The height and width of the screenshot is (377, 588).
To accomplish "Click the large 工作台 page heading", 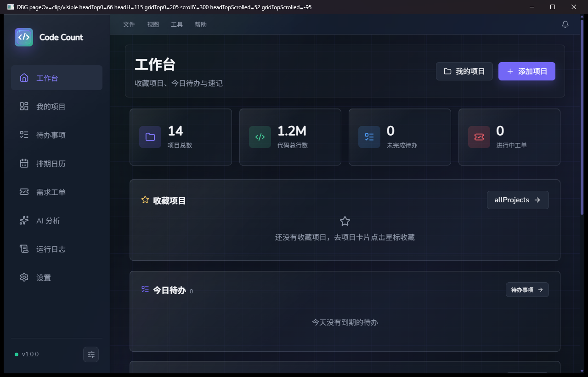I will pyautogui.click(x=155, y=64).
